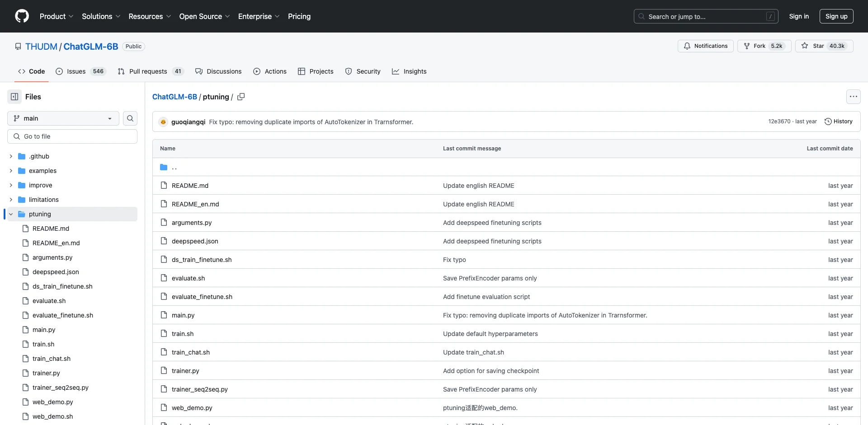Open commit hash 12e3670 link
Screen dimensions: 868x425
point(779,121)
